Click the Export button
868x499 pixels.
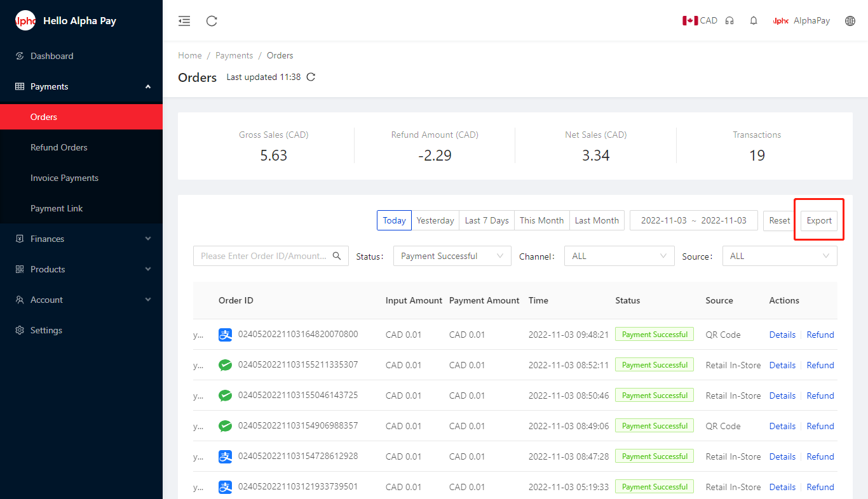[819, 220]
